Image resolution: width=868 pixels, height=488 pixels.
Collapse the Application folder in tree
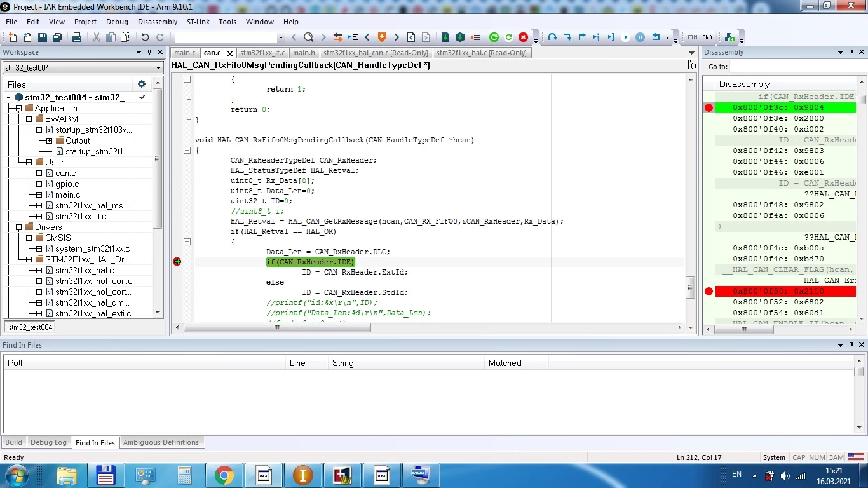[19, 108]
